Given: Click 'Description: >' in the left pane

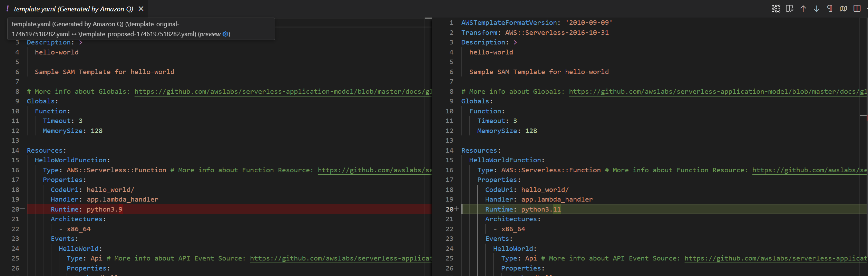Looking at the screenshot, I should click(55, 42).
